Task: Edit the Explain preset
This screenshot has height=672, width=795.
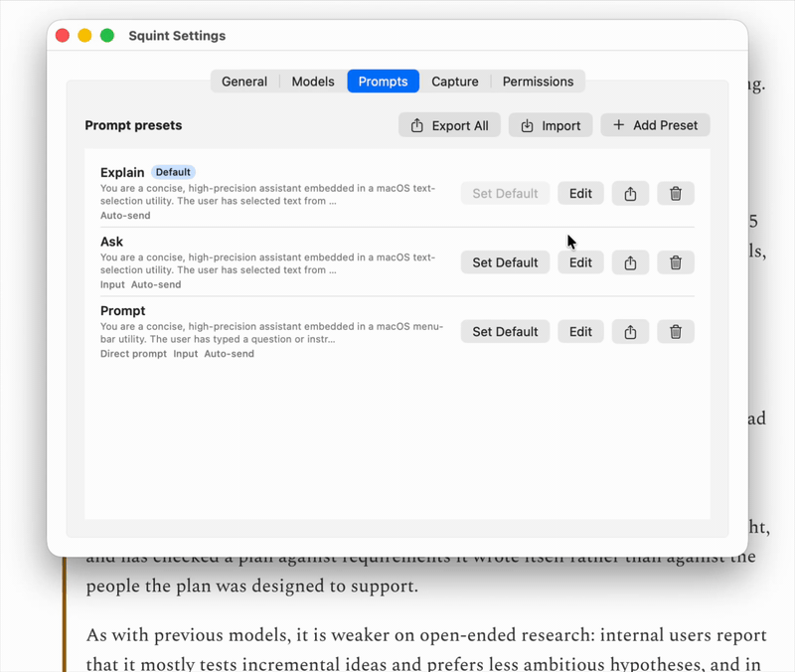Action: tap(580, 193)
